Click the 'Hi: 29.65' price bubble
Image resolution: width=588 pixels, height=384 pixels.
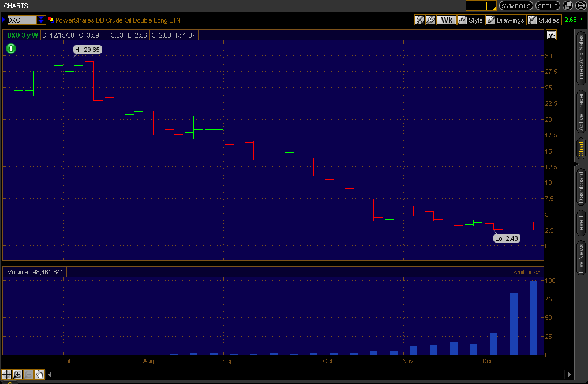87,50
